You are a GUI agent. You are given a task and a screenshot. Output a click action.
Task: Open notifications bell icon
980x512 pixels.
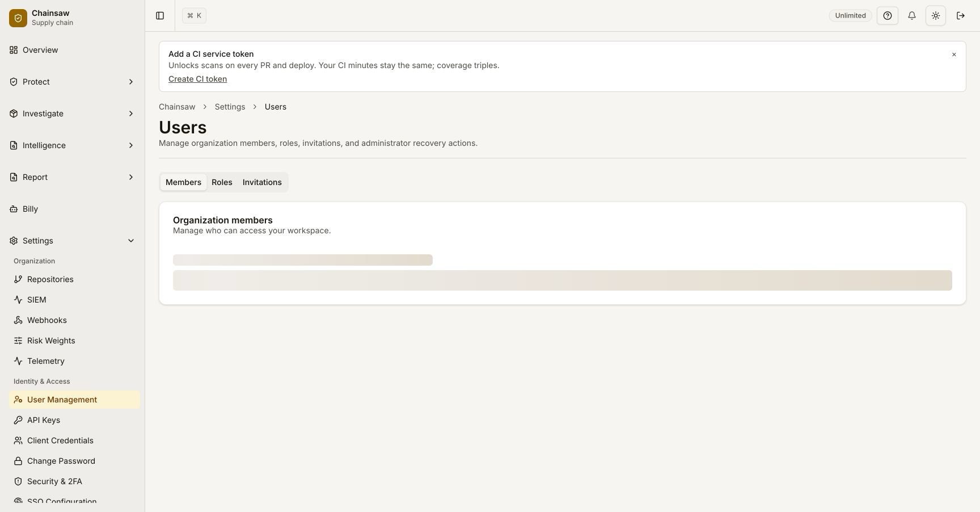point(912,16)
